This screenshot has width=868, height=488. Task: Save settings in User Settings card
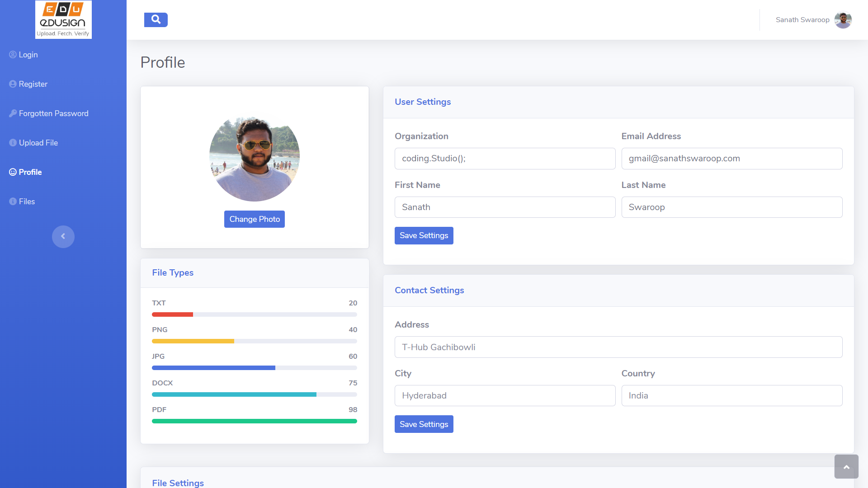(x=424, y=235)
